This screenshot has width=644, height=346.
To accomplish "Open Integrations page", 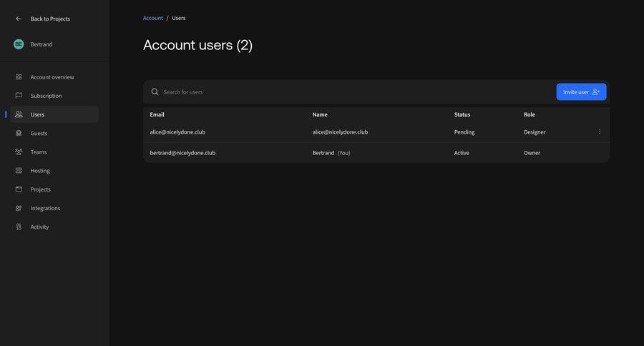I will coord(45,208).
